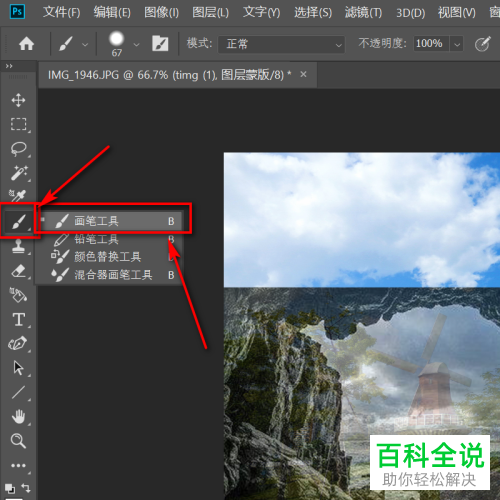Open the blend mode 正常 dropdown

point(281,44)
